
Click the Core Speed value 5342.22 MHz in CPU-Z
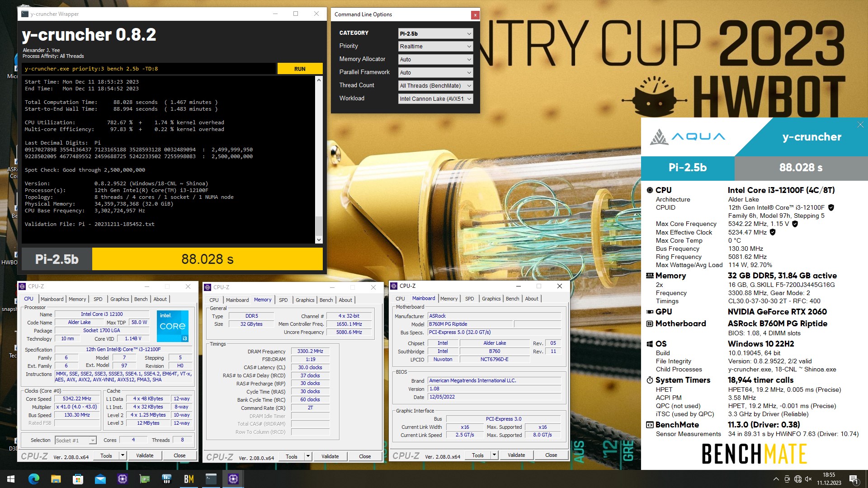77,399
